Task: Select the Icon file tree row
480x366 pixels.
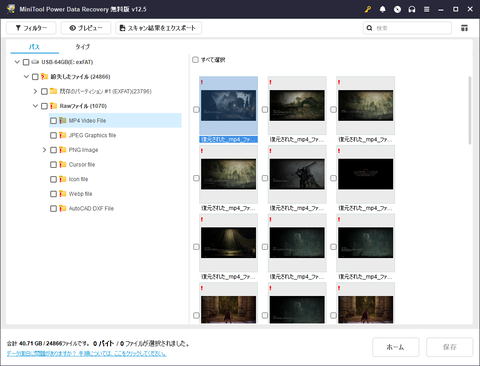Action: tap(115, 179)
